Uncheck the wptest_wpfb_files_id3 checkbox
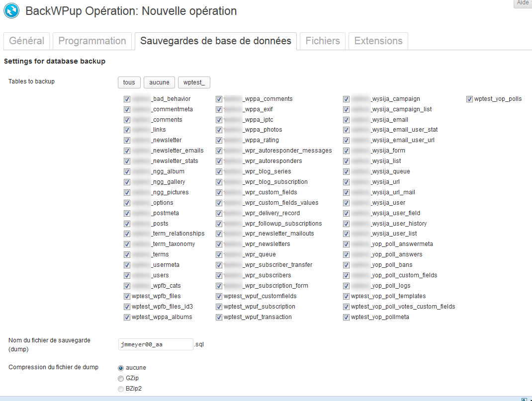Viewport: 532px width, 401px height. (127, 307)
